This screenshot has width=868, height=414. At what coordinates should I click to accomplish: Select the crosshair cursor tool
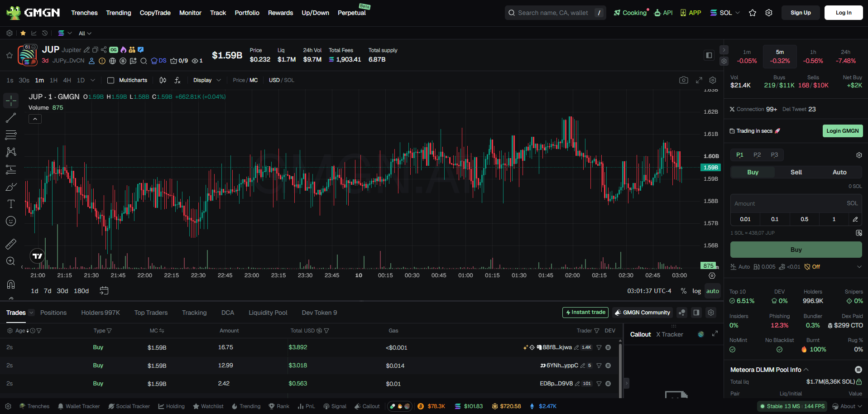pyautogui.click(x=11, y=101)
